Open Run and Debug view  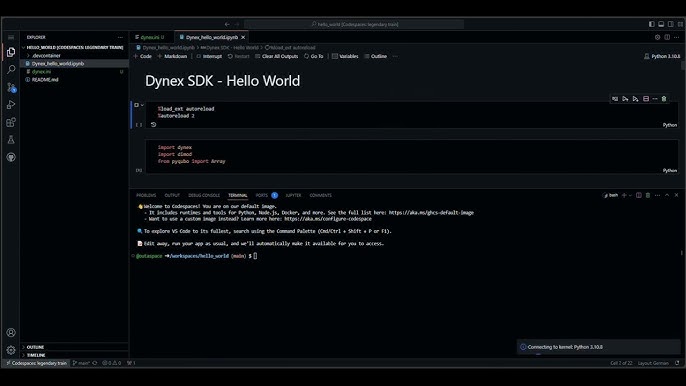(11, 105)
